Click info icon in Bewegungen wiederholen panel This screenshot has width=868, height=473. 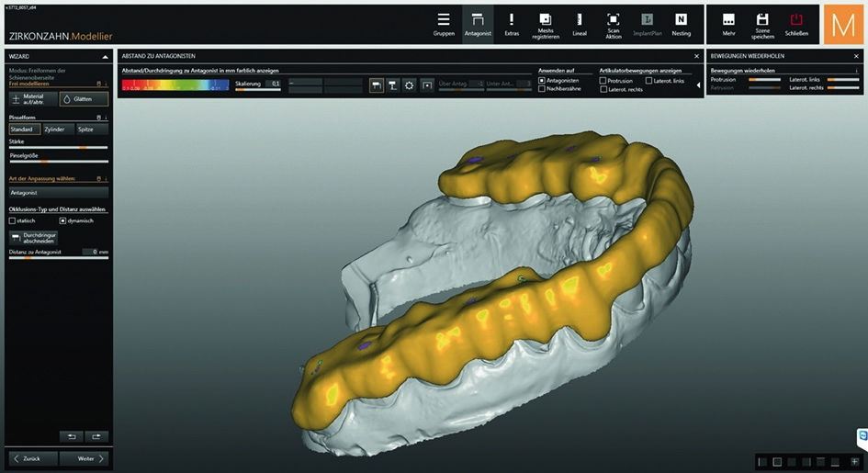coord(856,71)
